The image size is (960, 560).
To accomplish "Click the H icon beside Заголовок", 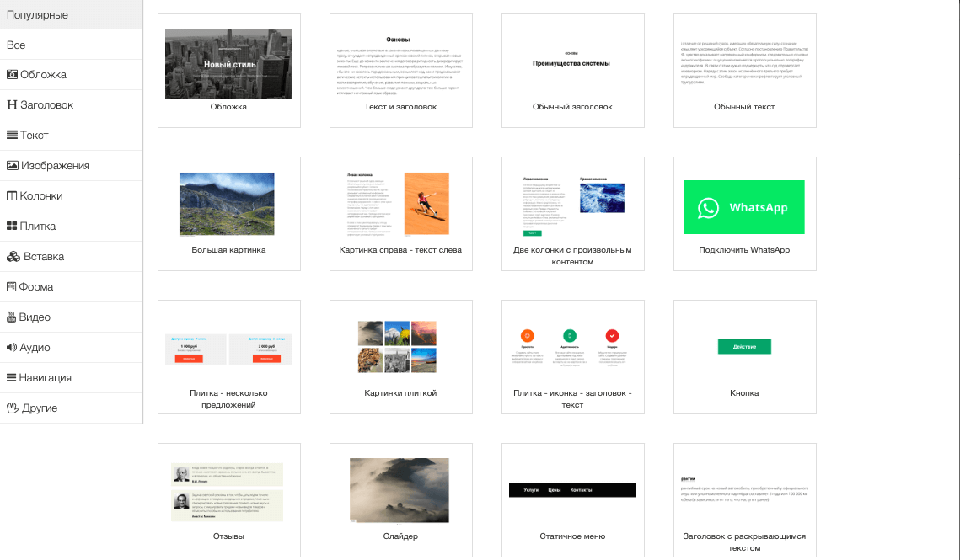I will click(x=12, y=104).
